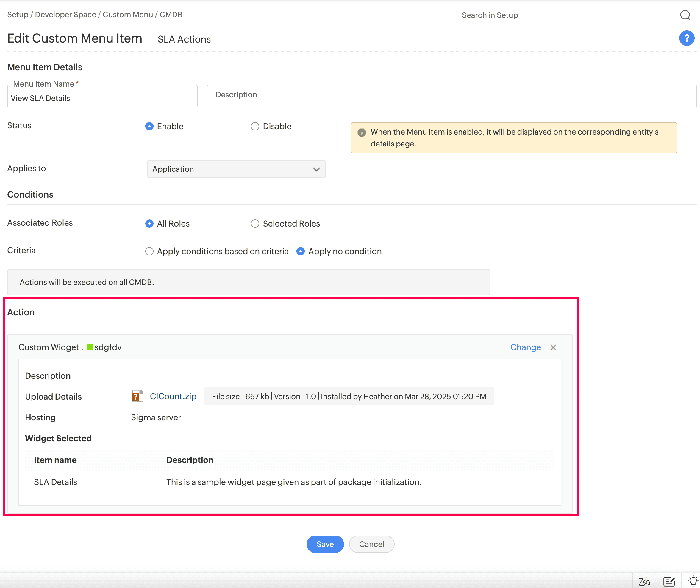
Task: Open the feedback note icon
Action: [x=669, y=580]
